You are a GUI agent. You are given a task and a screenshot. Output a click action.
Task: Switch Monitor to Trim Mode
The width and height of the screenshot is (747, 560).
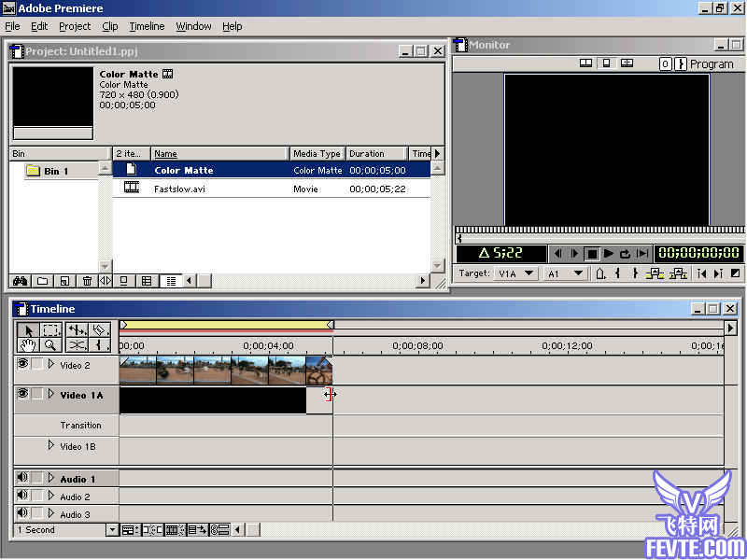coord(627,63)
